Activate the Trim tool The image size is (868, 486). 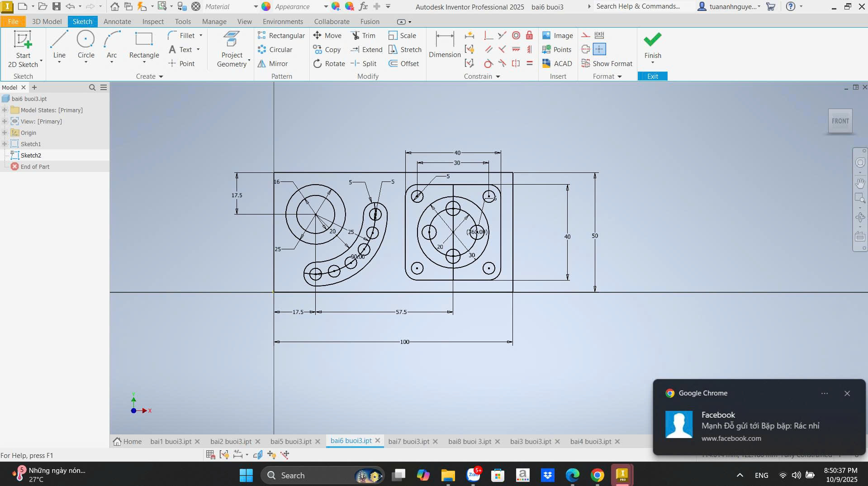pyautogui.click(x=363, y=36)
